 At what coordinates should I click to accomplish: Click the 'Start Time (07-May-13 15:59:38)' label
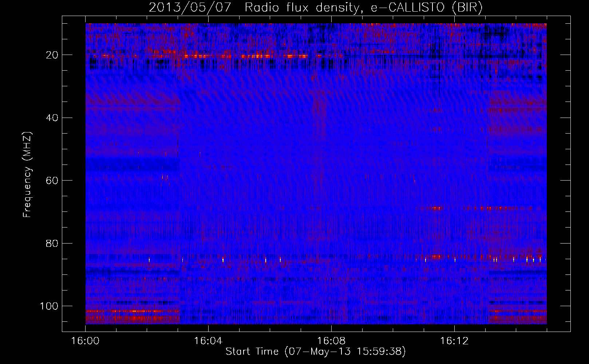[316, 352]
